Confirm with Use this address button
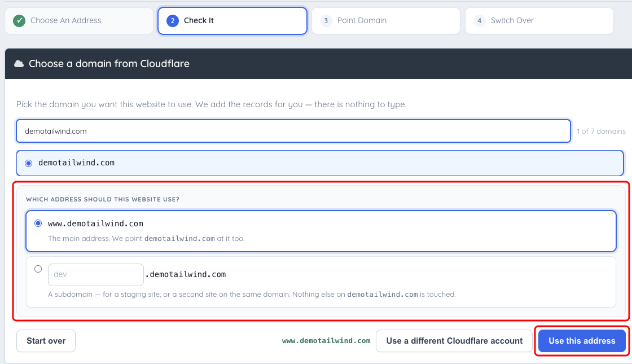The width and height of the screenshot is (632, 364). 582,341
